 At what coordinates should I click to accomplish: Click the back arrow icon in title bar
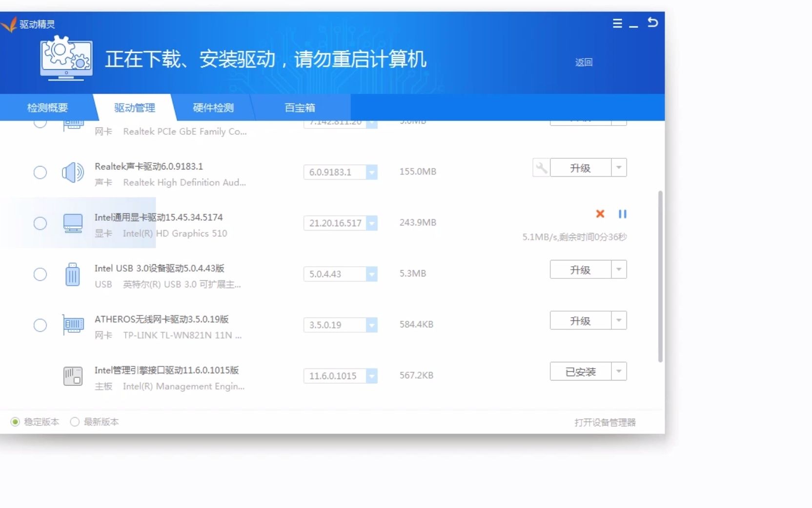pyautogui.click(x=652, y=22)
